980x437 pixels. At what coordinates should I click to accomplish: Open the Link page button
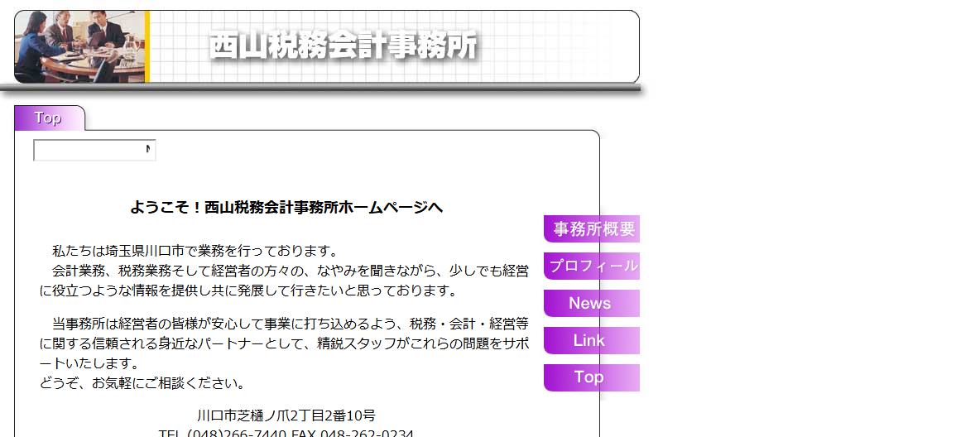tap(591, 341)
